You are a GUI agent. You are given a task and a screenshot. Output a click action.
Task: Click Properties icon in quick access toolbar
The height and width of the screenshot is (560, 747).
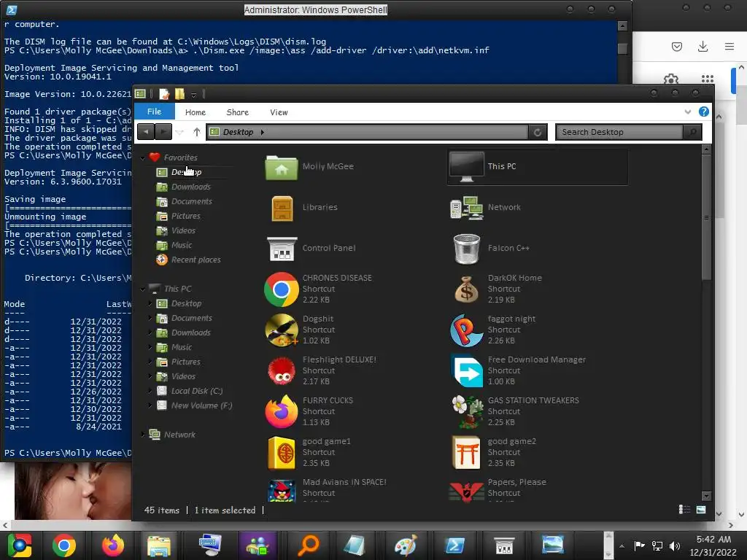(164, 94)
